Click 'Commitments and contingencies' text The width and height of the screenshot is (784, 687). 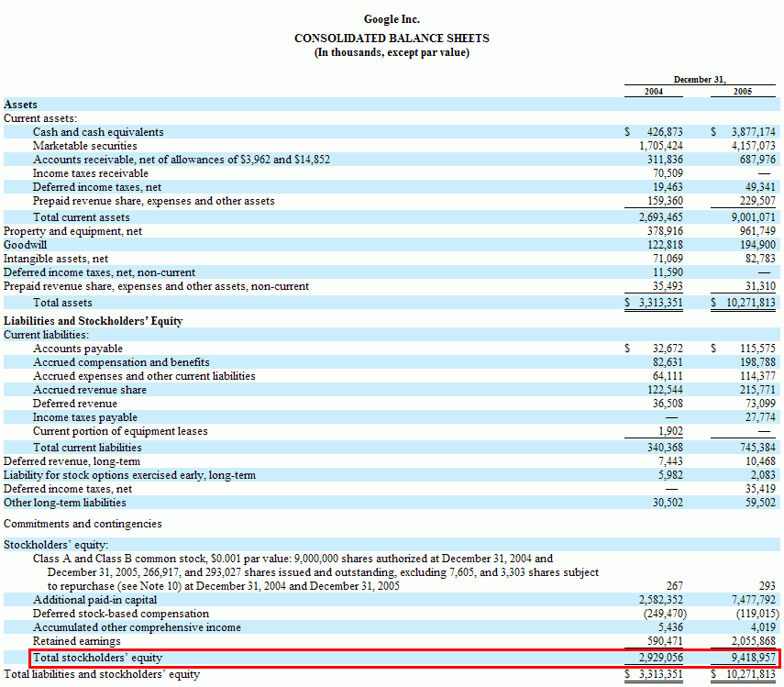[83, 524]
